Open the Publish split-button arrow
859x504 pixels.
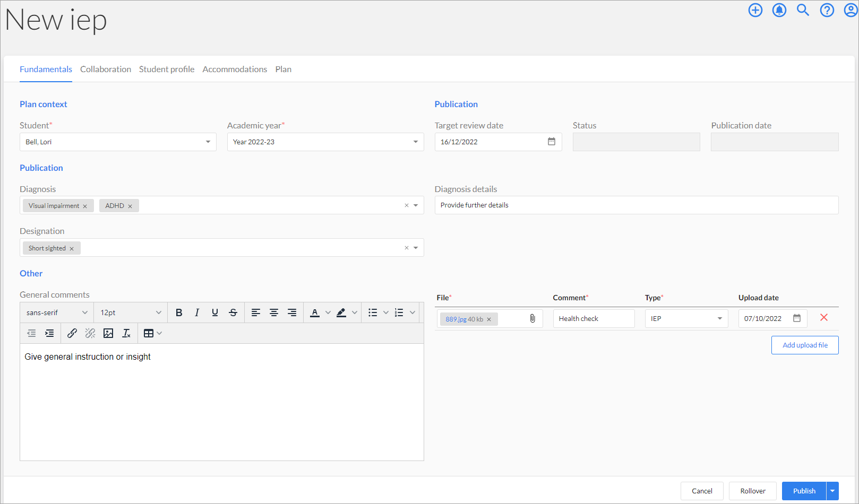coord(832,491)
